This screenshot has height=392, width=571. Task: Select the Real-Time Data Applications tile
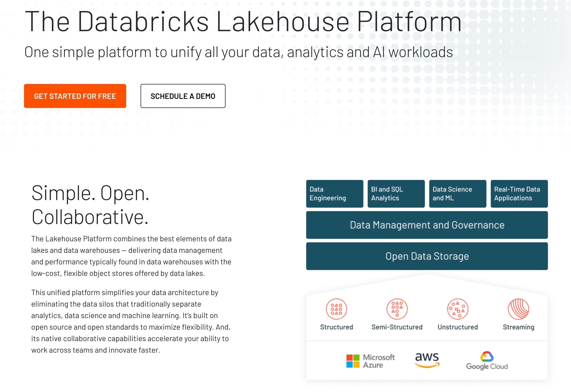(519, 194)
